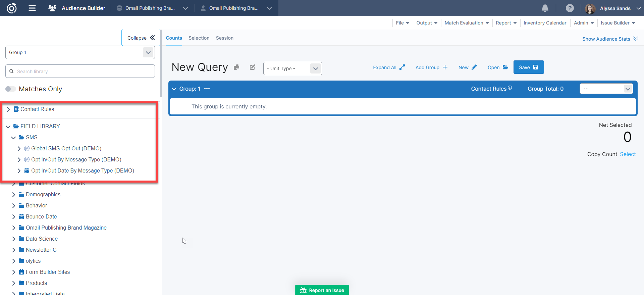This screenshot has width=644, height=295.
Task: Open the Unit Type dropdown
Action: pyautogui.click(x=292, y=68)
